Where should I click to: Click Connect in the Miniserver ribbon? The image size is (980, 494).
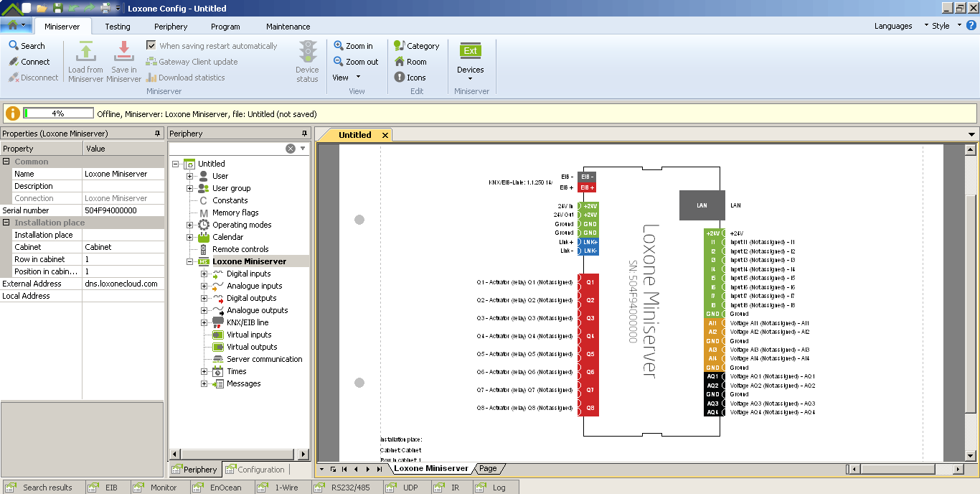[x=29, y=62]
